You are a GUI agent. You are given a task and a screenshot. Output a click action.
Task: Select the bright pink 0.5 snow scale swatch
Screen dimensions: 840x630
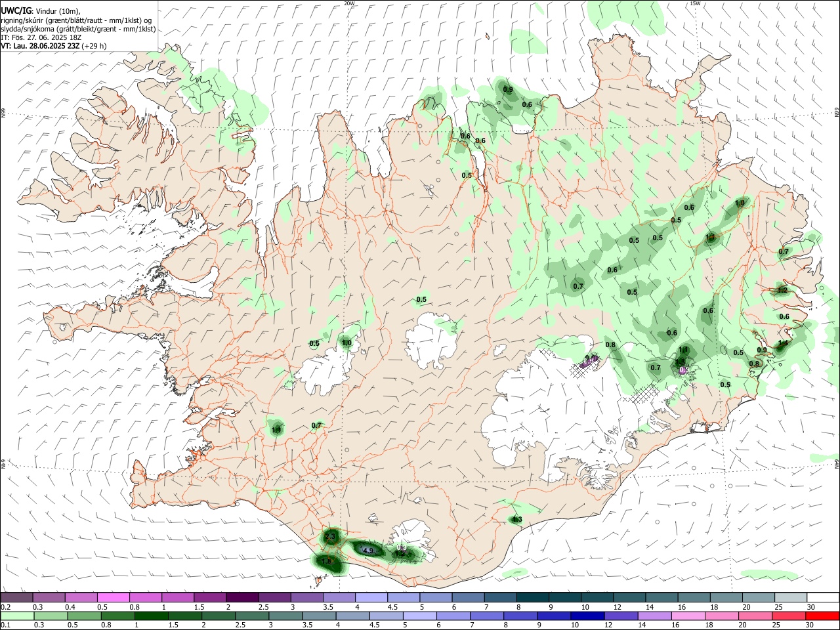(114, 598)
